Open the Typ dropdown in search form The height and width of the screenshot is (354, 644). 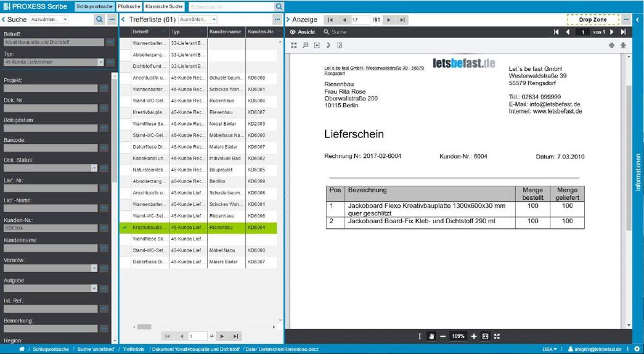coord(100,63)
